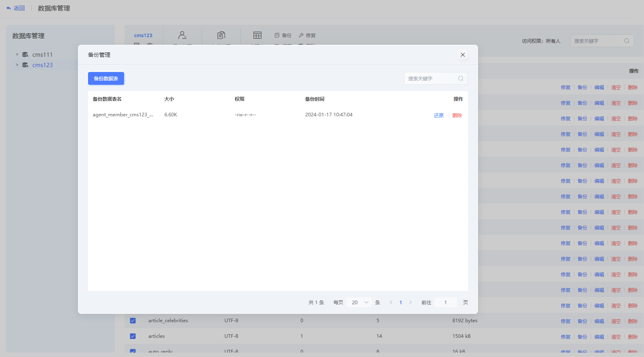Screen dimensions: 644x357
Task: Click the 前往 page number input field
Action: click(x=445, y=302)
